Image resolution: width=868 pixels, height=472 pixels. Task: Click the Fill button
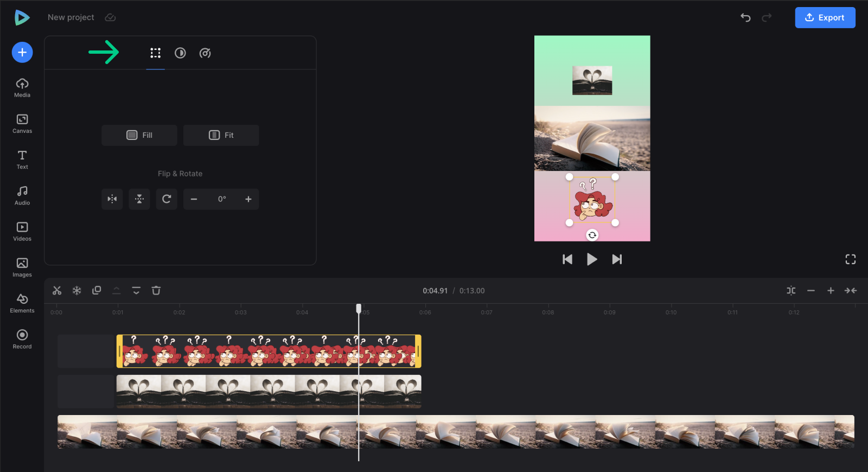(139, 135)
